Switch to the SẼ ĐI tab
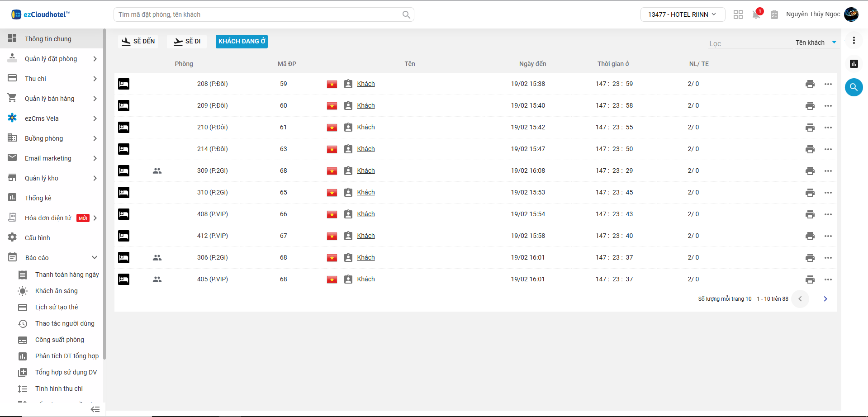 (x=187, y=41)
